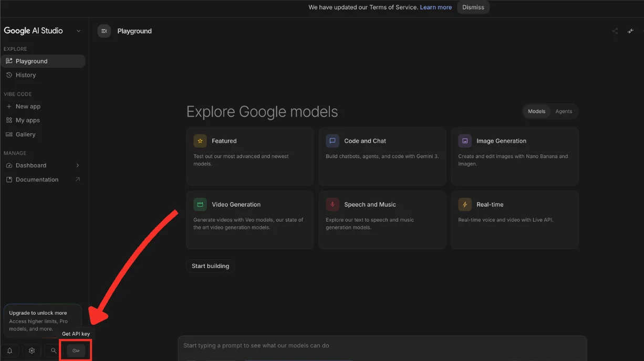Click the Featured star icon
644x361 pixels.
200,141
